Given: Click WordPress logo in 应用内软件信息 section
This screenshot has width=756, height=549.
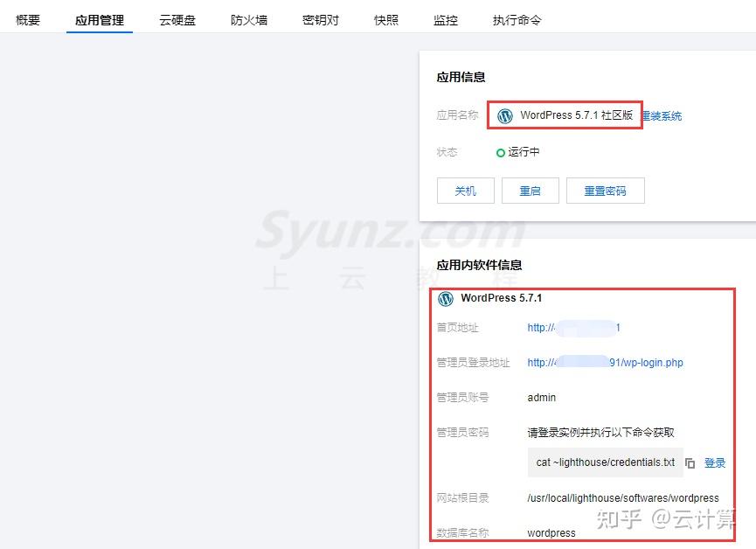Looking at the screenshot, I should (446, 299).
